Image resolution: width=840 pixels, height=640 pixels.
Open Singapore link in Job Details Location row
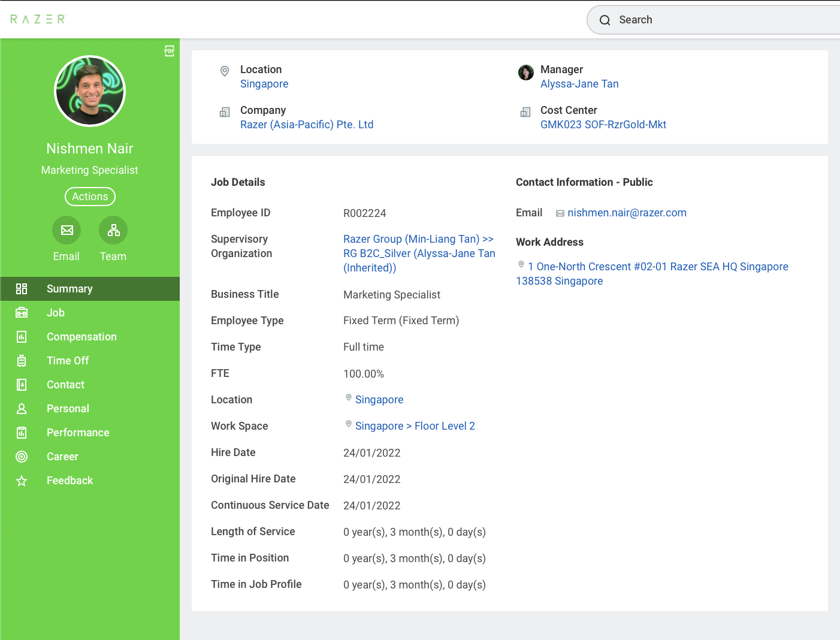[379, 400]
